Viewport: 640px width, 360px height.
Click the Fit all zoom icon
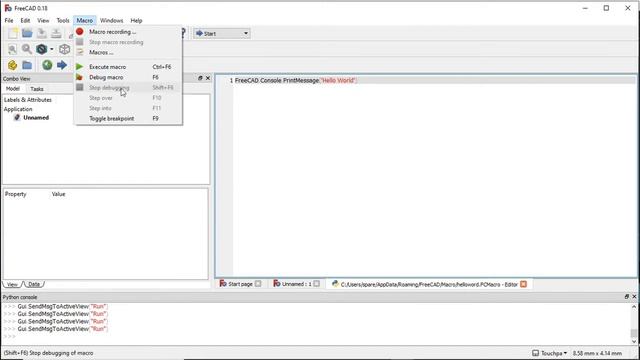[x=12, y=49]
